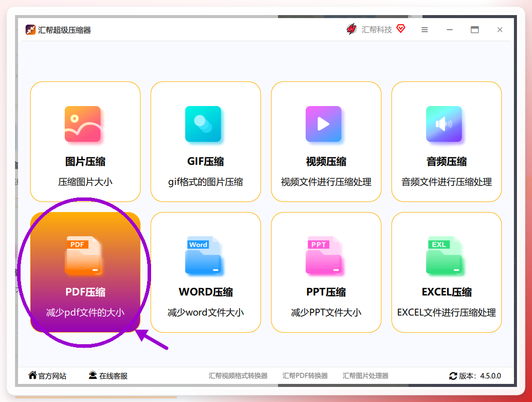Image resolution: width=532 pixels, height=402 pixels.
Task: Click the 音频文件进行压缩处理 description text
Action: [x=447, y=182]
